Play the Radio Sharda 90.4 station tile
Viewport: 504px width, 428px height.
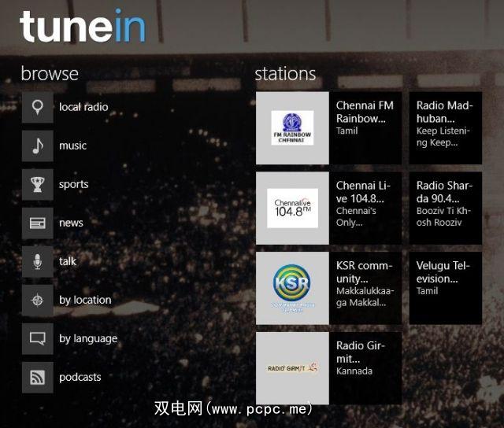pyautogui.click(x=446, y=208)
